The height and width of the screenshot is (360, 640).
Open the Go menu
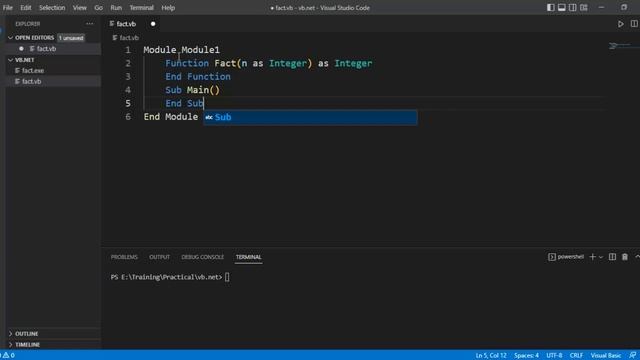[98, 8]
